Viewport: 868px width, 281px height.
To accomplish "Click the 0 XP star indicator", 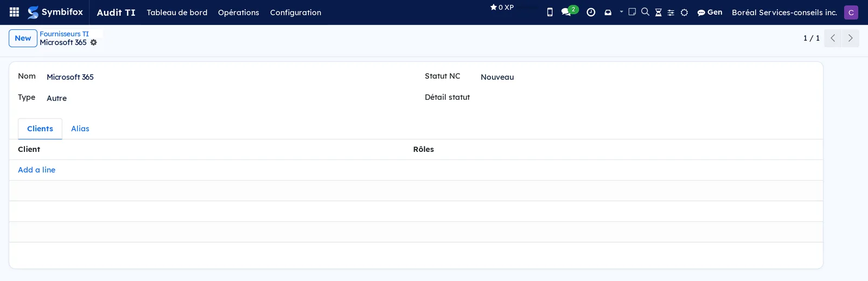I will (x=502, y=8).
